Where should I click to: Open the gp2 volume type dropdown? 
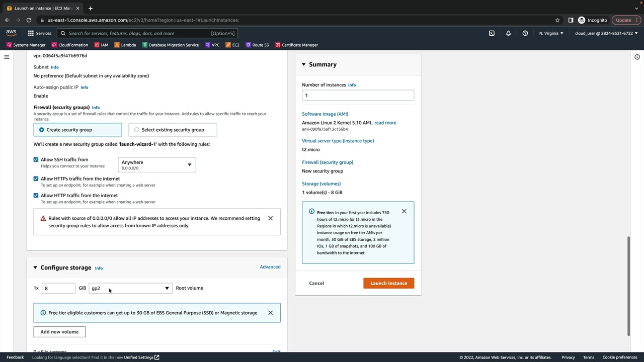130,288
